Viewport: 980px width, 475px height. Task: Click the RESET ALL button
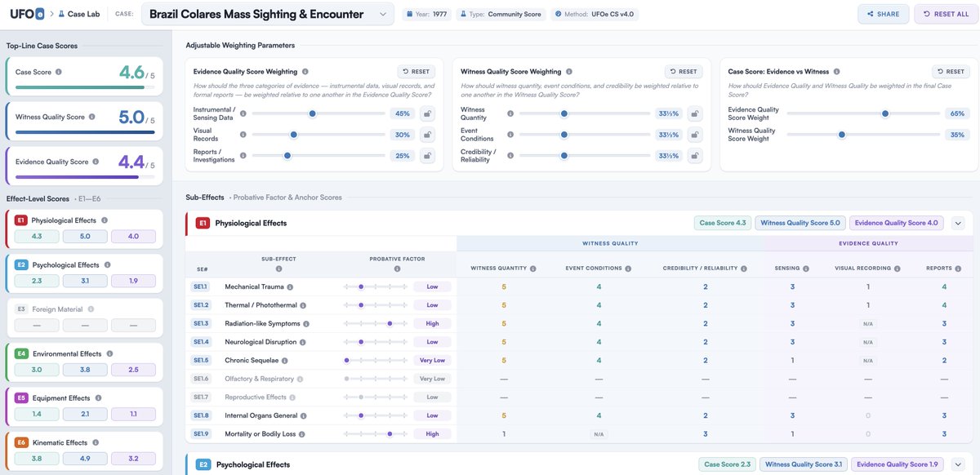[946, 14]
